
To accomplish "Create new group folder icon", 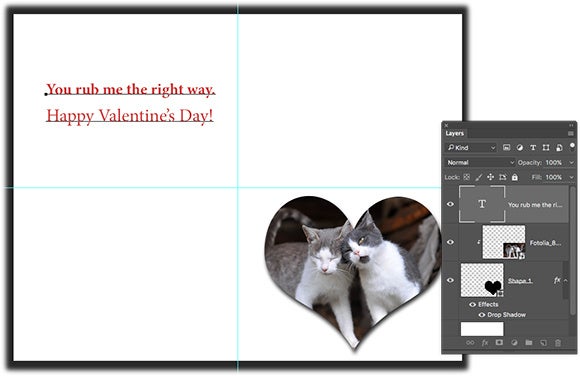I will 529,343.
